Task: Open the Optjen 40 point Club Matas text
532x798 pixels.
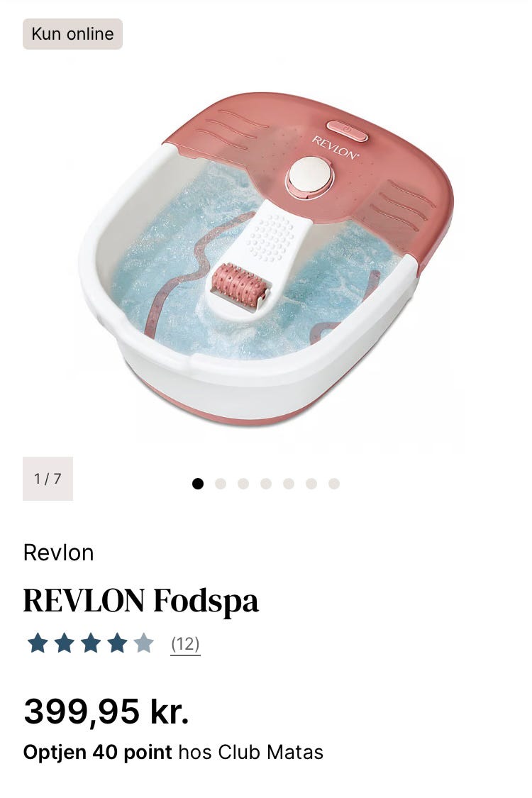Action: tap(174, 752)
